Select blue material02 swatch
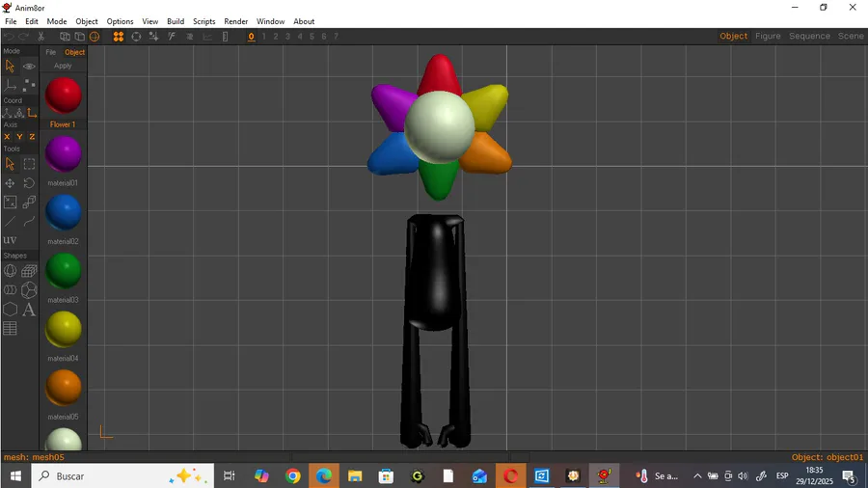Image resolution: width=868 pixels, height=488 pixels. click(x=63, y=212)
